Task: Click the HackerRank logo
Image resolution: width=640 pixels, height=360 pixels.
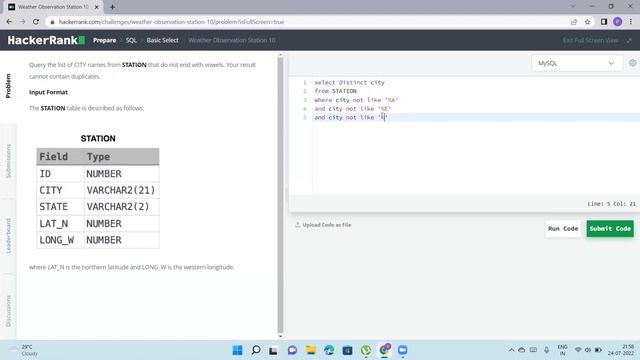Action: [46, 40]
